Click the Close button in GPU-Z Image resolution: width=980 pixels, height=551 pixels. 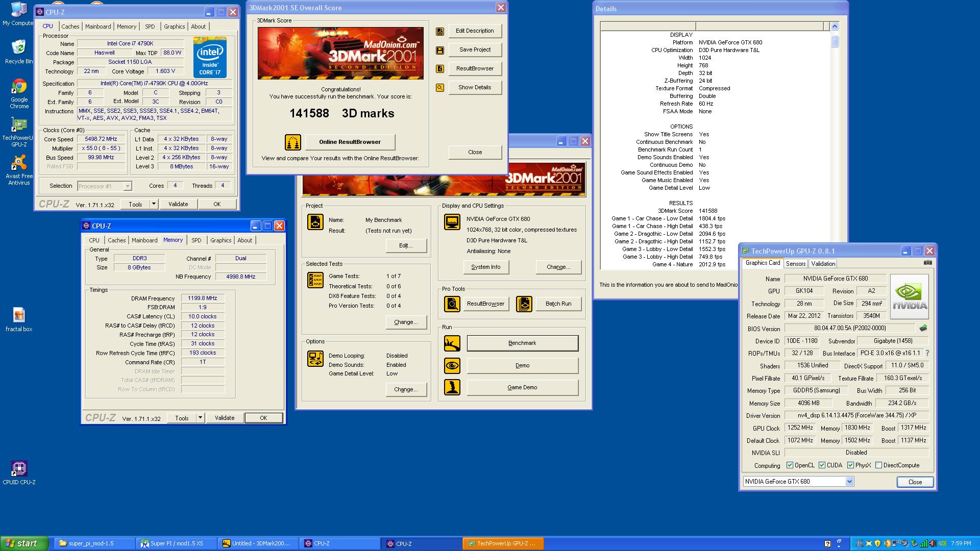(x=915, y=482)
